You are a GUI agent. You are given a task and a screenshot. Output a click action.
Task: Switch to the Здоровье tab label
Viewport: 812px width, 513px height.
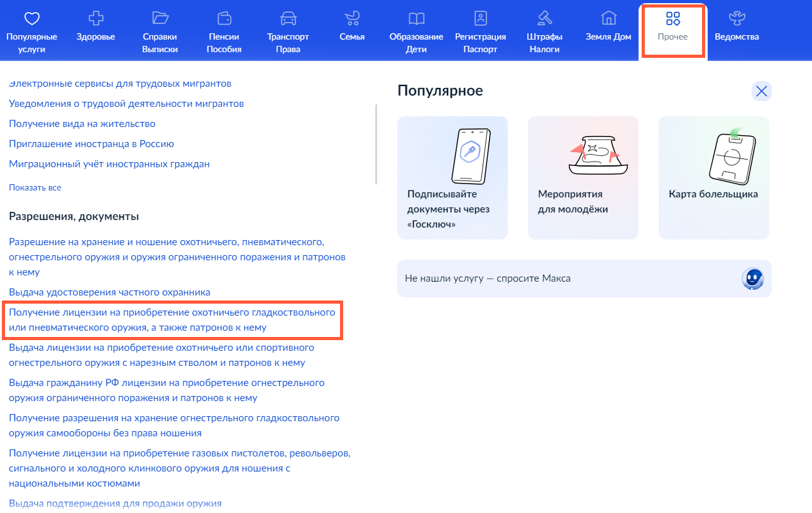click(x=96, y=36)
